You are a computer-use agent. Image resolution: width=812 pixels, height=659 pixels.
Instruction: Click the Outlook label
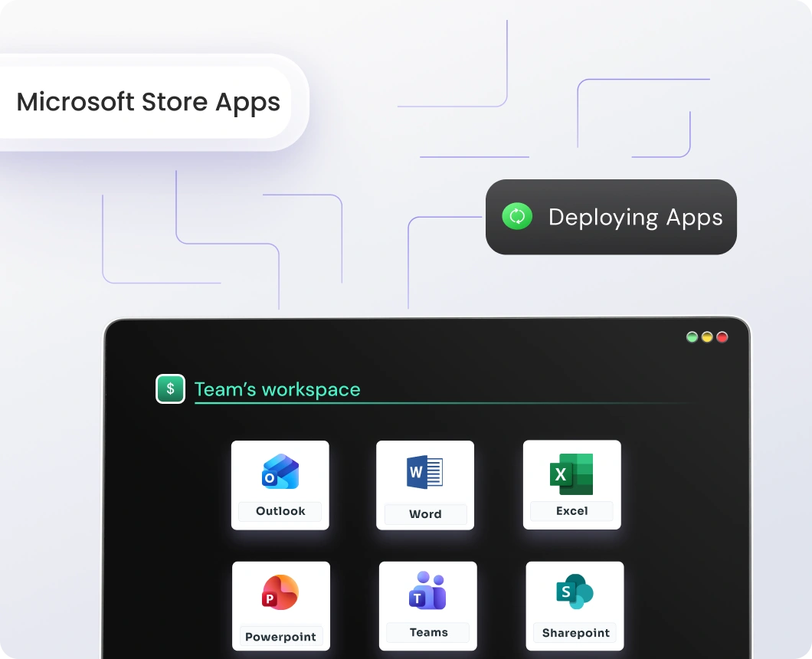pos(280,511)
